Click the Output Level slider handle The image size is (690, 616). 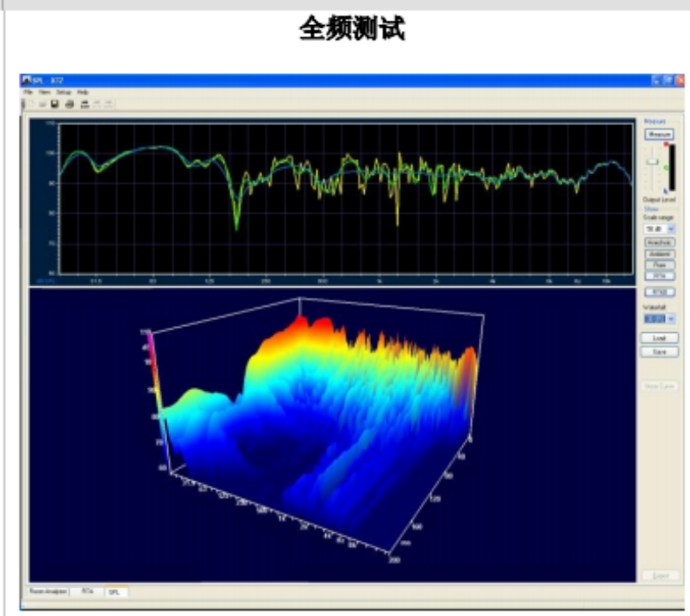(653, 162)
